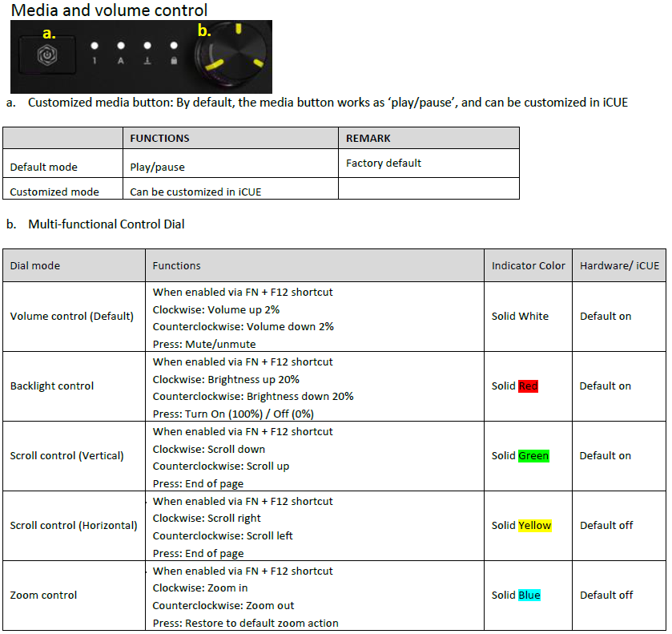Screen dimensions: 672x634
Task: Click 'Clockwise: Volume up 2%' line
Action: tap(216, 309)
